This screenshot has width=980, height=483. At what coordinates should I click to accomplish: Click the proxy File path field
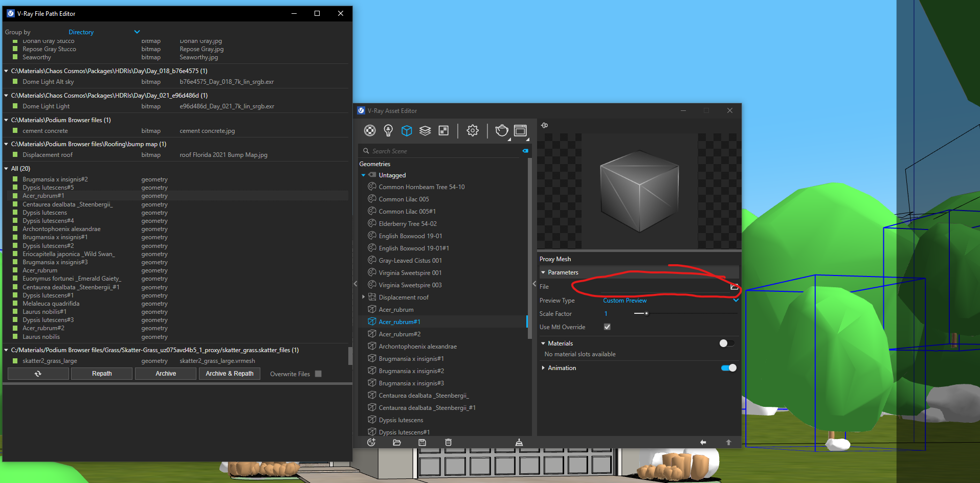(x=665, y=287)
